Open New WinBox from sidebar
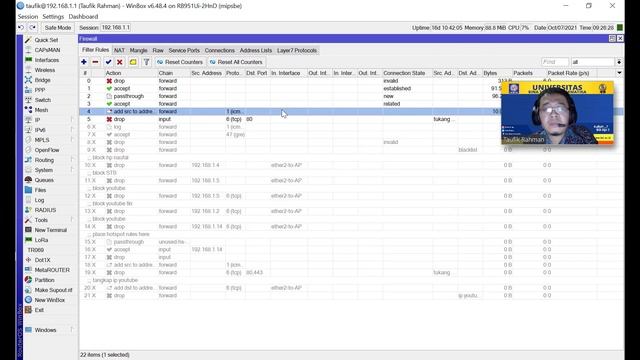Viewport: 640px width, 360px height. (49, 300)
